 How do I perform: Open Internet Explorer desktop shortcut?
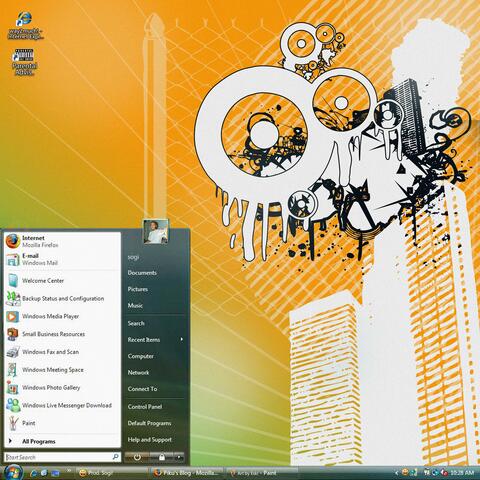(25, 26)
